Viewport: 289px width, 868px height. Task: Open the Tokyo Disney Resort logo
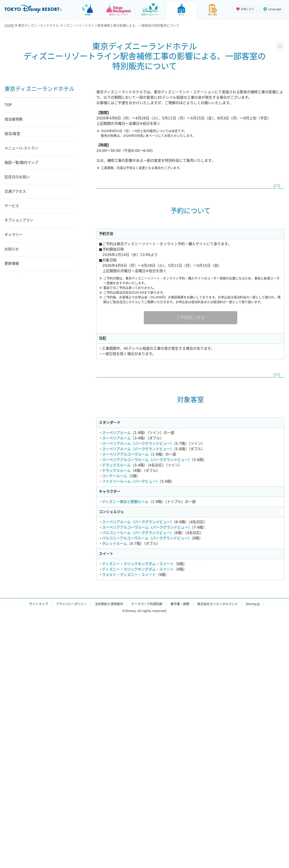pyautogui.click(x=33, y=9)
